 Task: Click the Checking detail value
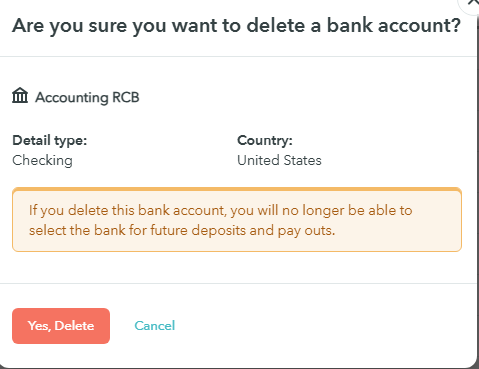[42, 160]
